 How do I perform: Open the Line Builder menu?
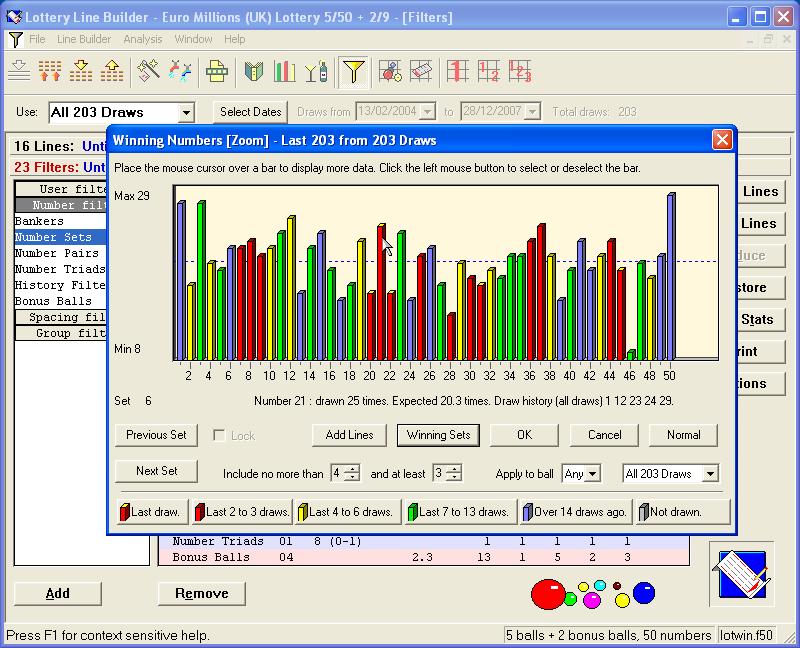coord(84,40)
